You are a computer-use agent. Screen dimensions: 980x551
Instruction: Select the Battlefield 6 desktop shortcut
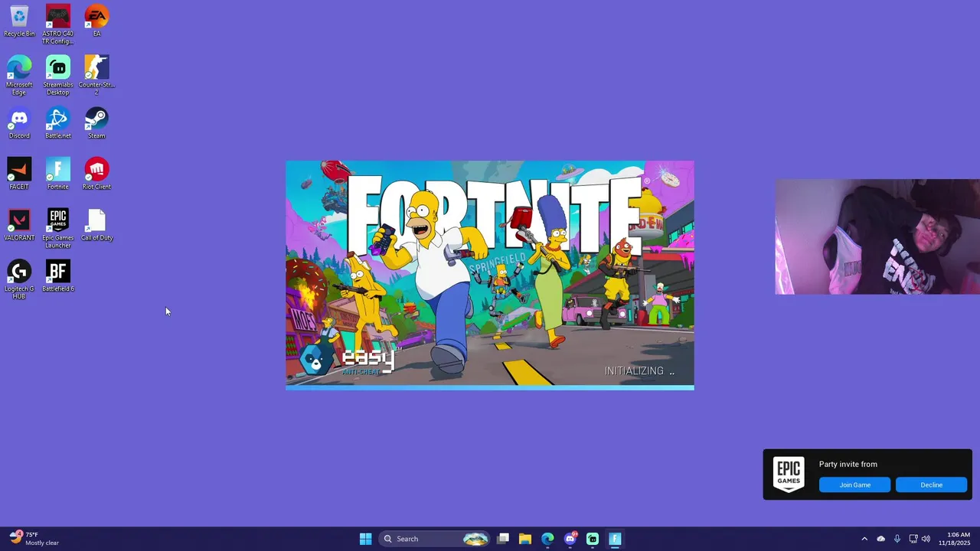click(x=58, y=276)
